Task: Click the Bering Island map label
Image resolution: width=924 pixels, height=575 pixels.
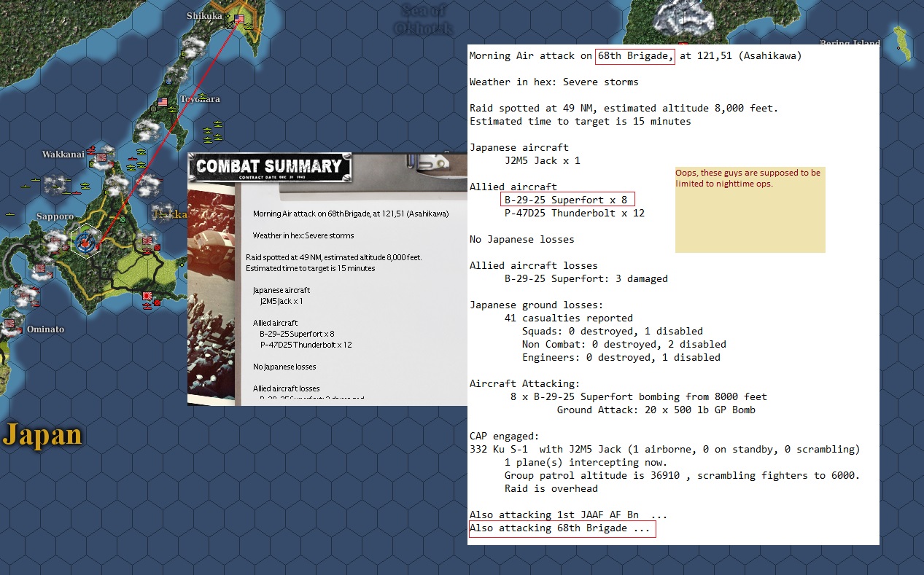Action: [x=850, y=44]
